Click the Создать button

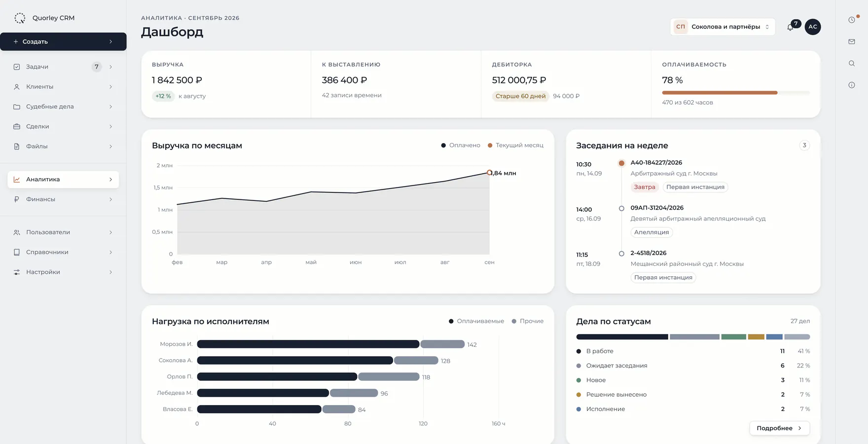(x=63, y=41)
